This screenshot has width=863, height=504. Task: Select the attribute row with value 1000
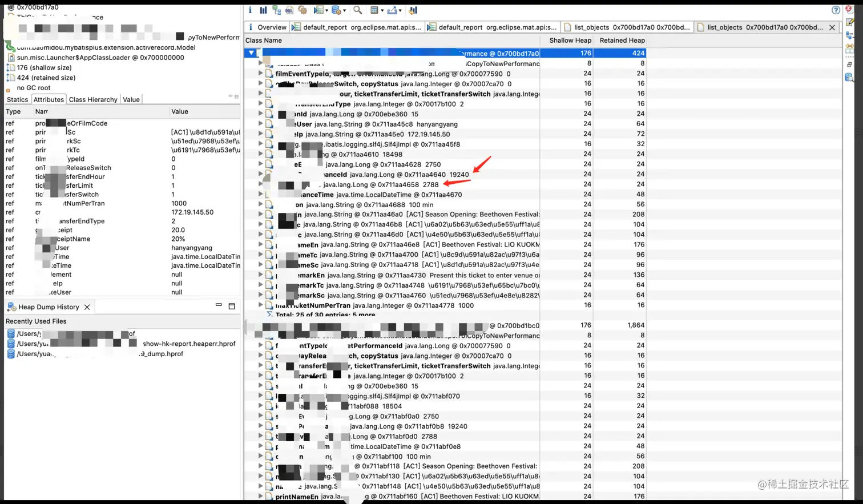pos(122,203)
